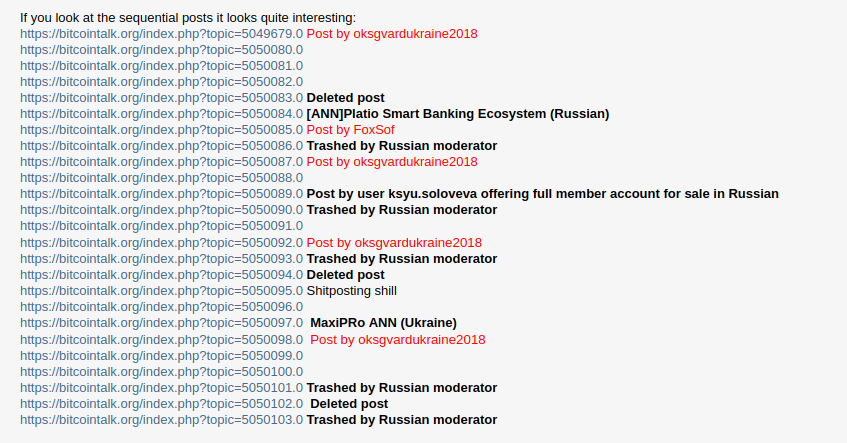This screenshot has height=443, width=847.
Task: Open the topic=5050101.0 link
Action: (162, 388)
